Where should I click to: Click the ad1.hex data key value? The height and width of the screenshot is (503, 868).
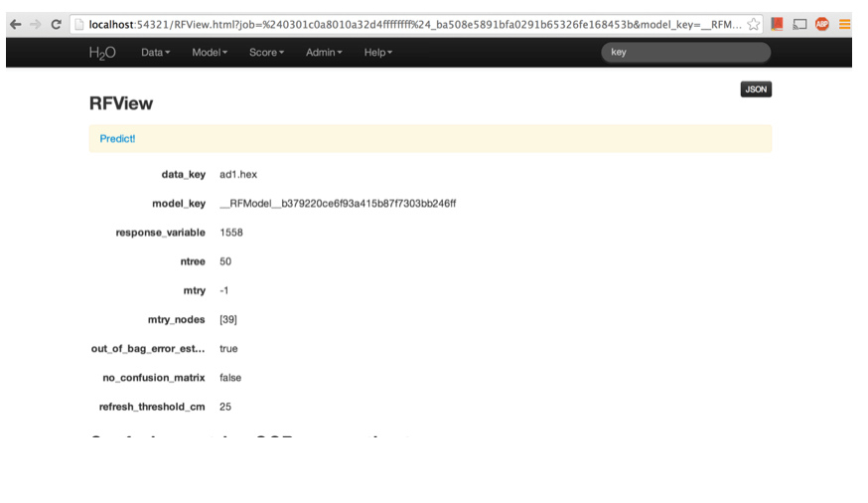tap(238, 174)
